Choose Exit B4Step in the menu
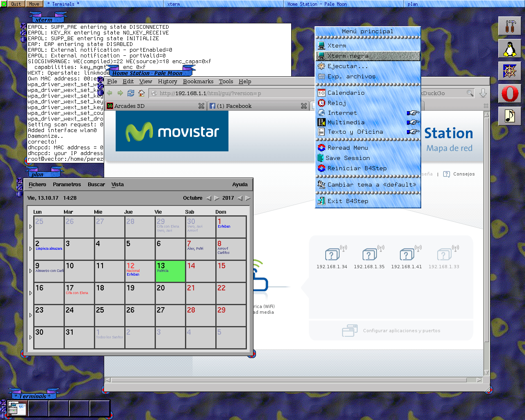The height and width of the screenshot is (420, 525). [368, 201]
